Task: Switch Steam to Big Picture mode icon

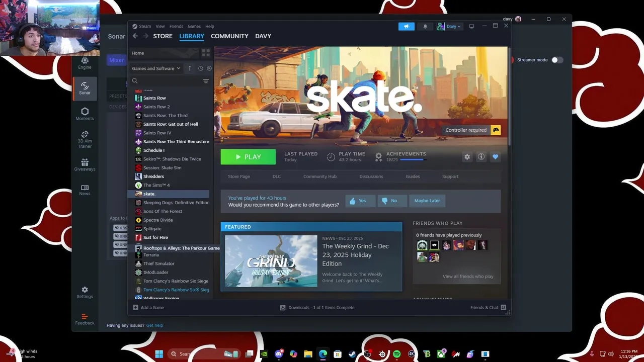Action: [x=471, y=27]
